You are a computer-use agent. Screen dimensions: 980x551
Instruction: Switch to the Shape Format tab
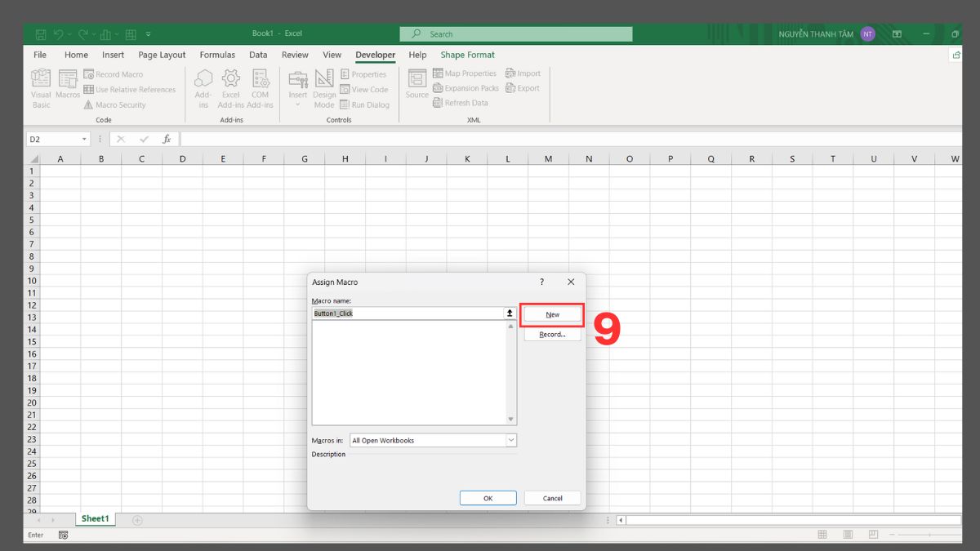tap(467, 55)
